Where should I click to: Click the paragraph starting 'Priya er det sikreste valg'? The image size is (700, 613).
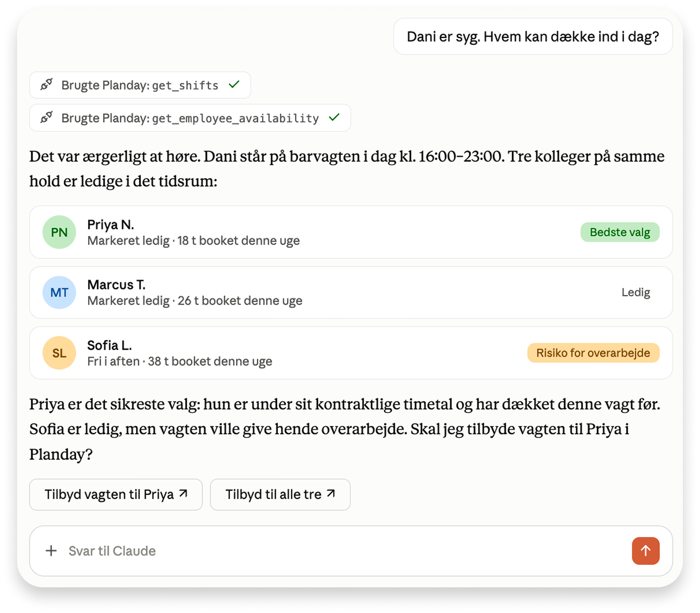coord(345,429)
